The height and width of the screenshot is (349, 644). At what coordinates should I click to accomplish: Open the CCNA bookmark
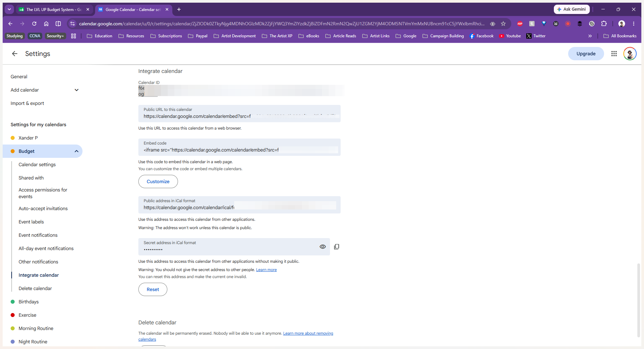click(x=35, y=36)
